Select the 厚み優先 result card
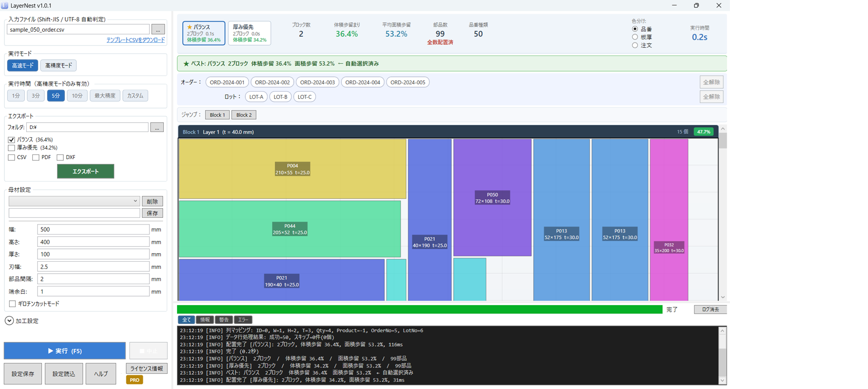This screenshot has height=389, width=868. [249, 33]
